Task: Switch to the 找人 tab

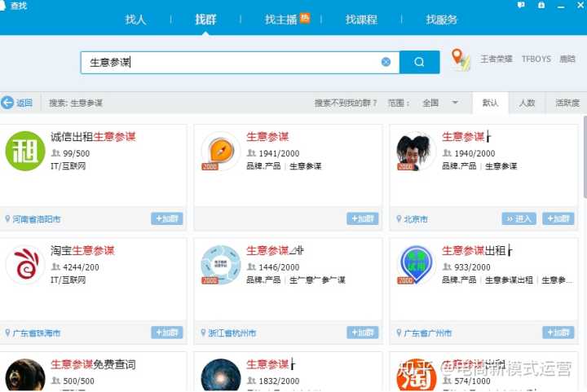Action: tap(135, 20)
